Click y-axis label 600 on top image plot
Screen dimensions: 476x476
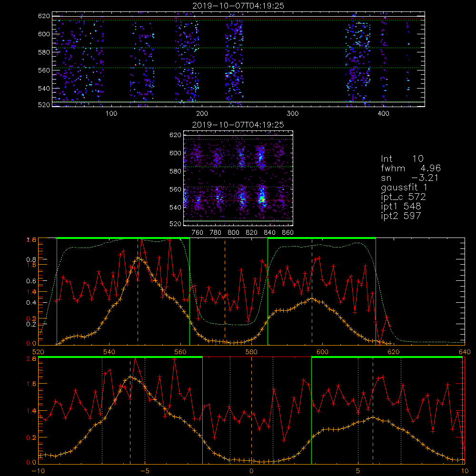(x=44, y=34)
